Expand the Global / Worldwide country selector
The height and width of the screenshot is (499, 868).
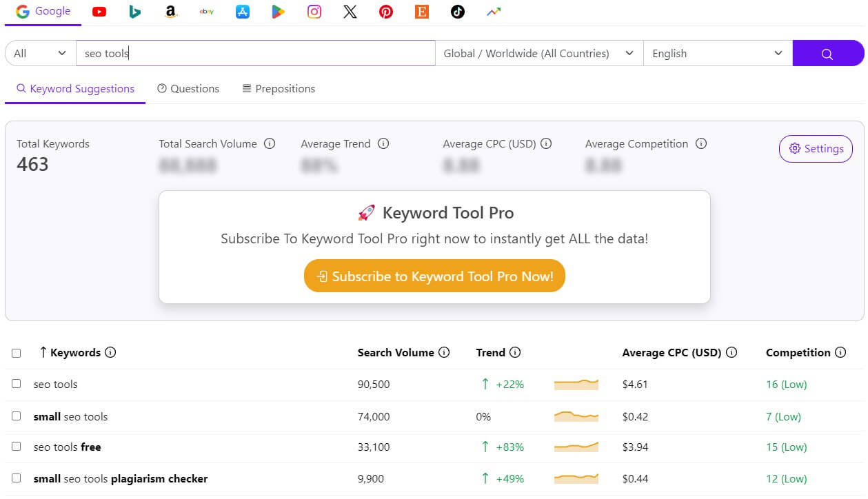pos(539,53)
